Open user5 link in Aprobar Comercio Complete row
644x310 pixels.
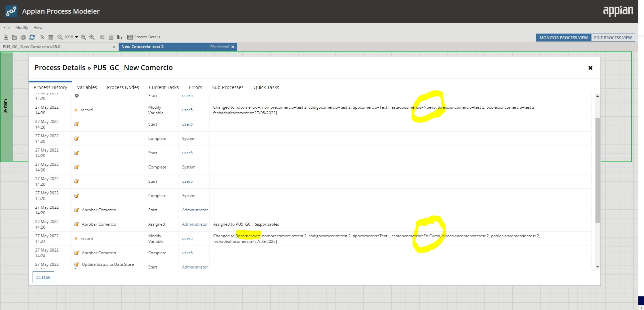point(188,253)
